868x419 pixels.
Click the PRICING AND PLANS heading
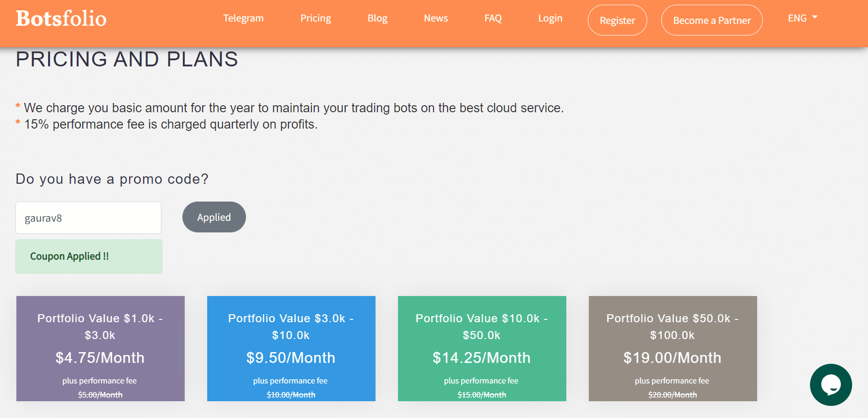[127, 59]
